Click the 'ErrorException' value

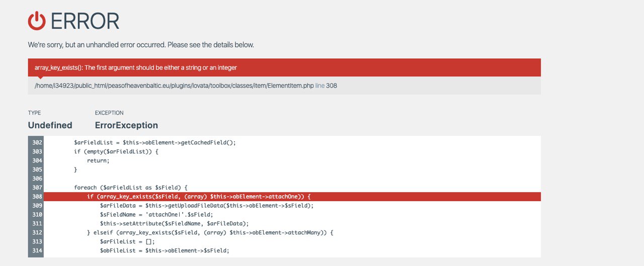(x=126, y=125)
